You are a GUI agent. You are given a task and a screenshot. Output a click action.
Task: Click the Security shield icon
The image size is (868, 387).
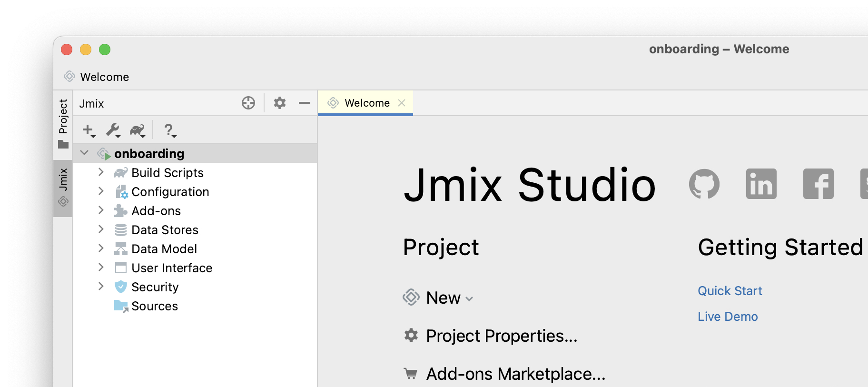pos(121,287)
